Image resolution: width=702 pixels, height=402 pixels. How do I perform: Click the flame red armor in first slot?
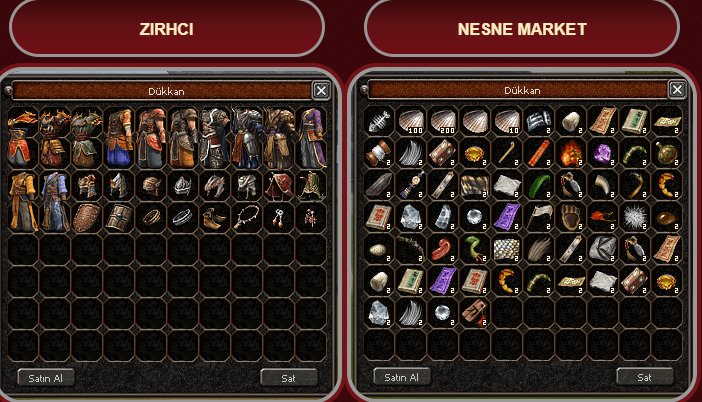(23, 138)
